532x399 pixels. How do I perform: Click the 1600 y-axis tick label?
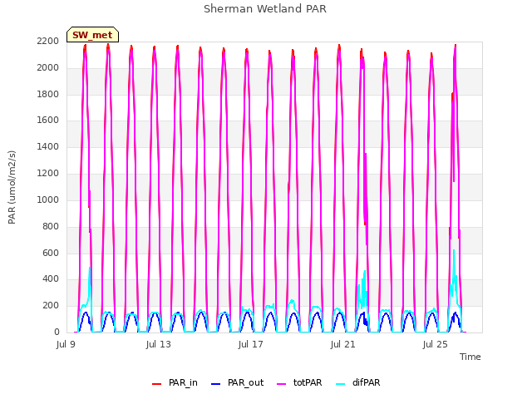click(x=48, y=120)
